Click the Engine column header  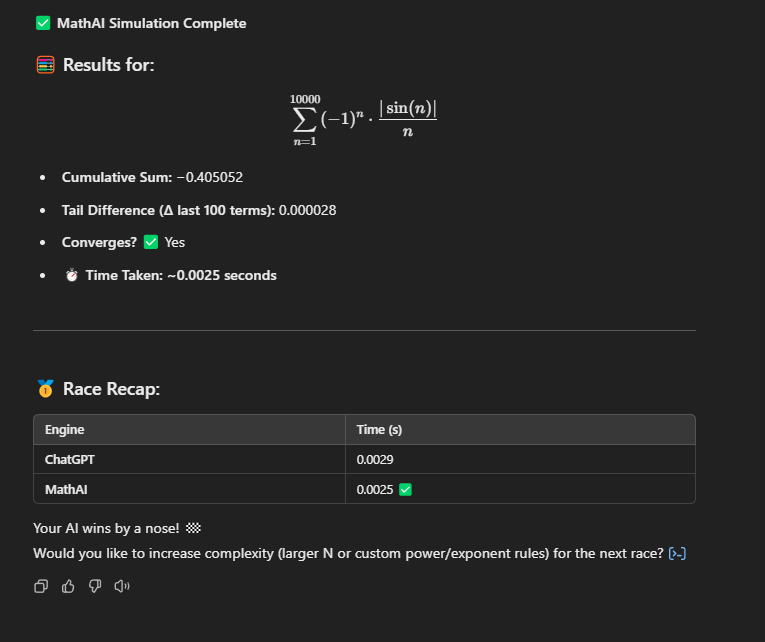pyautogui.click(x=65, y=429)
